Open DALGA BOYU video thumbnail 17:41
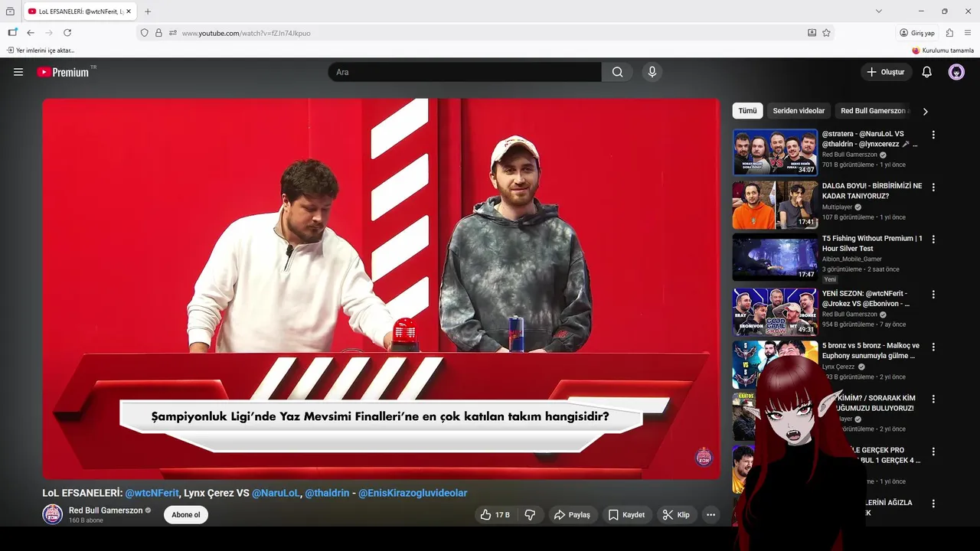The width and height of the screenshot is (980, 551). [775, 205]
